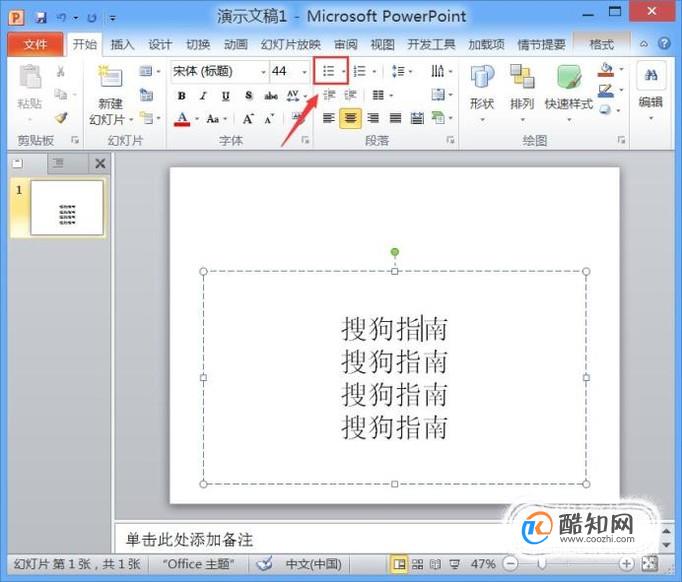This screenshot has height=582, width=682.
Task: Click 新建幻灯片 to add a slide
Action: (x=110, y=94)
